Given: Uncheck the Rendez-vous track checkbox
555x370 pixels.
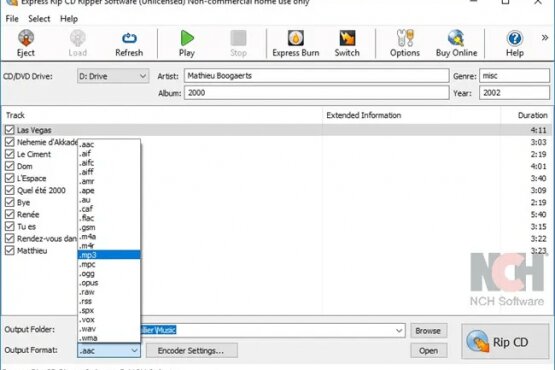Looking at the screenshot, I should coord(10,238).
